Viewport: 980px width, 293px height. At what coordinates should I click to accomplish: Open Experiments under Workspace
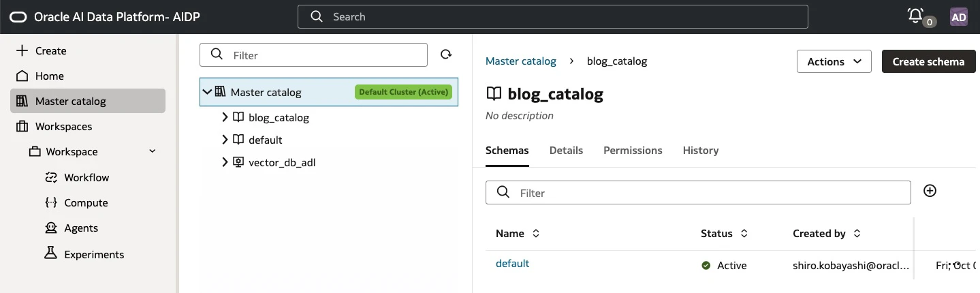click(x=94, y=254)
